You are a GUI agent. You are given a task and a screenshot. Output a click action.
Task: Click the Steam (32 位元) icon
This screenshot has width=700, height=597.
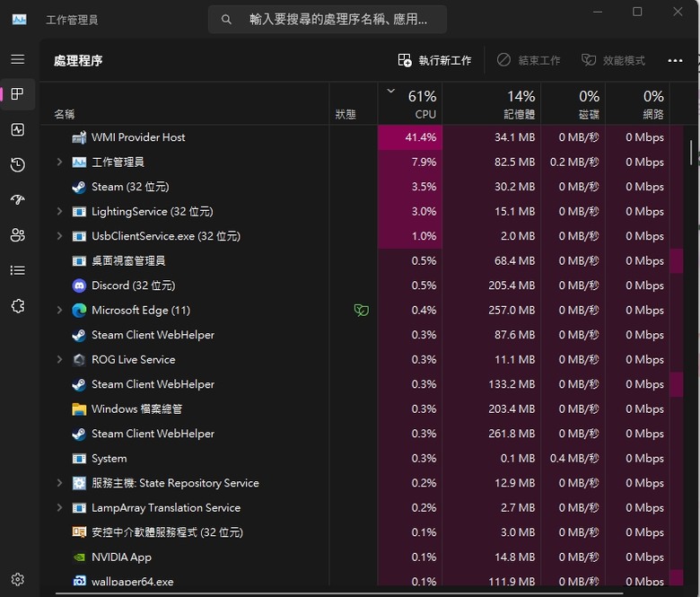coord(79,187)
